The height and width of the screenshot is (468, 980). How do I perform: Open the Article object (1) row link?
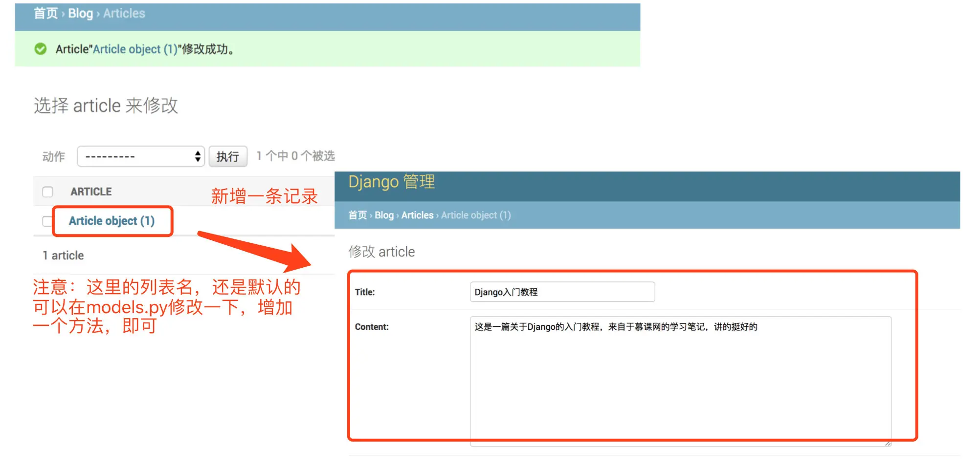(111, 221)
